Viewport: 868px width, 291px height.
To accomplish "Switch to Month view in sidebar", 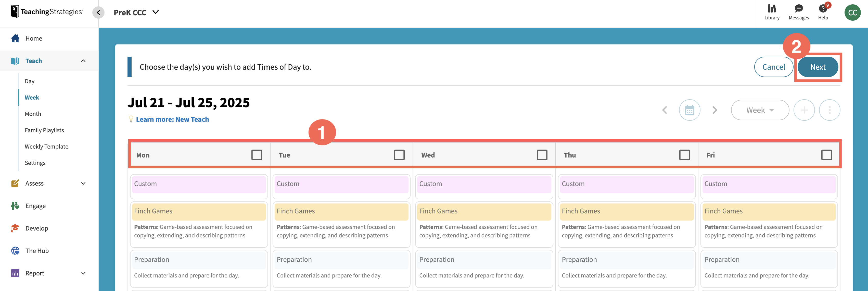I will click(33, 114).
